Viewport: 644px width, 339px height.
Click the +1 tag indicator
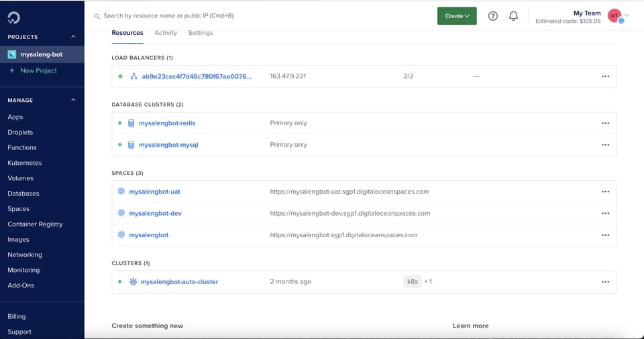(428, 281)
